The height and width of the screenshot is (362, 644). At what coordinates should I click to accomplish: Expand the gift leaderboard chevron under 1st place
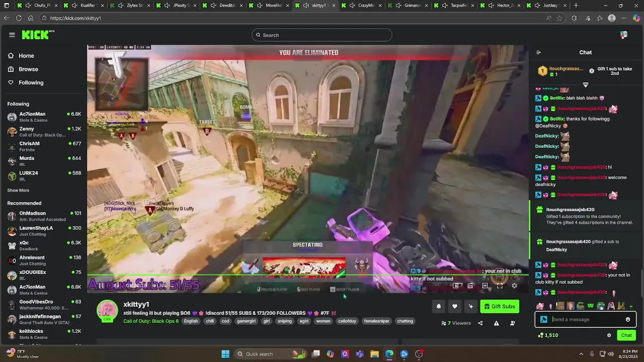[x=585, y=84]
